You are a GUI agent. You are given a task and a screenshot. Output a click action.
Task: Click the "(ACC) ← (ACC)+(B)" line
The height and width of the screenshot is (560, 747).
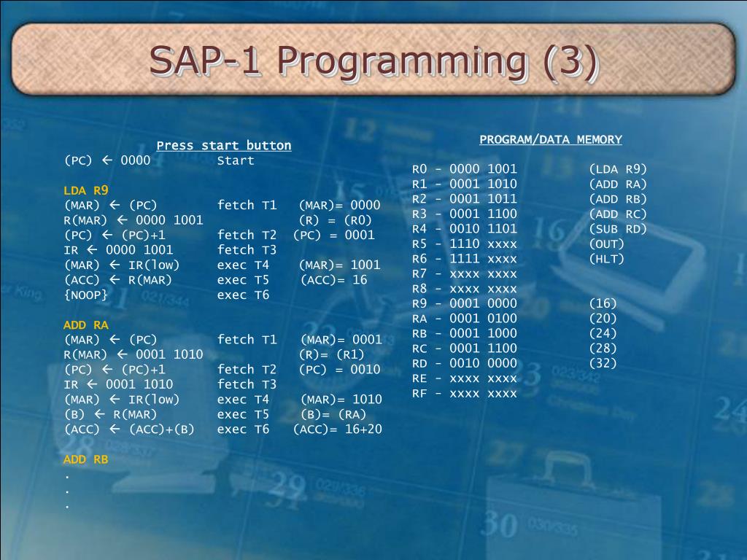(129, 429)
